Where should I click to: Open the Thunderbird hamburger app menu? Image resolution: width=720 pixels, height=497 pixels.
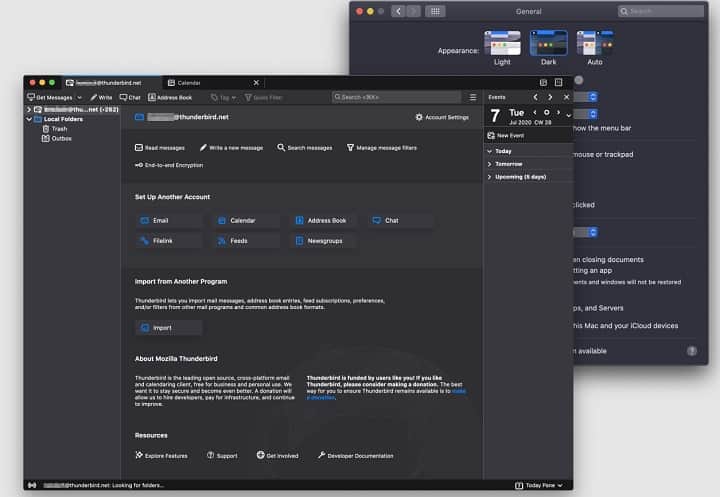pos(472,97)
